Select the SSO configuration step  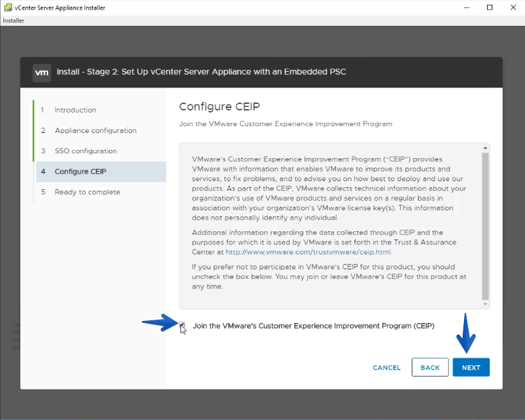(x=85, y=151)
